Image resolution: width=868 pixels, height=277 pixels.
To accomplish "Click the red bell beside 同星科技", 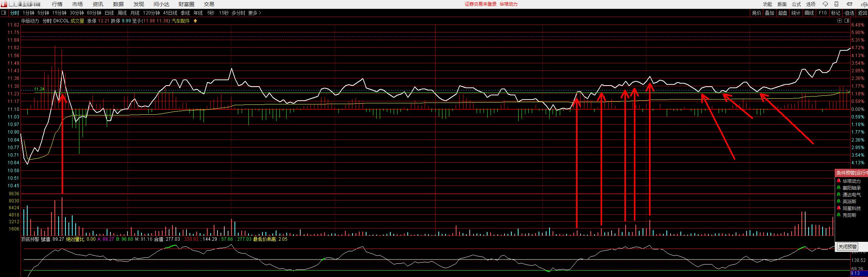I will [839, 209].
